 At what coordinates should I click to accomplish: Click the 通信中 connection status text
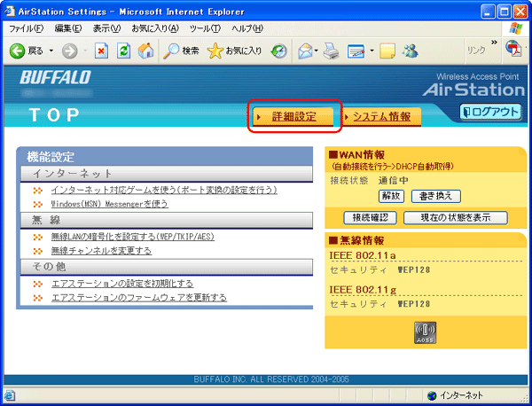(x=393, y=181)
